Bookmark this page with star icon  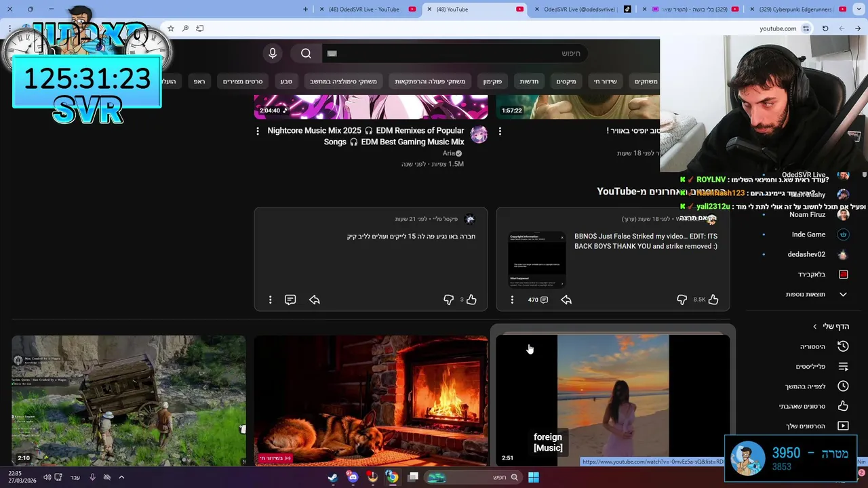tap(171, 28)
